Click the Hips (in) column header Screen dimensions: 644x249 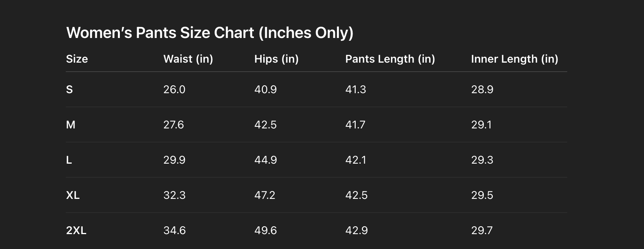pyautogui.click(x=276, y=59)
